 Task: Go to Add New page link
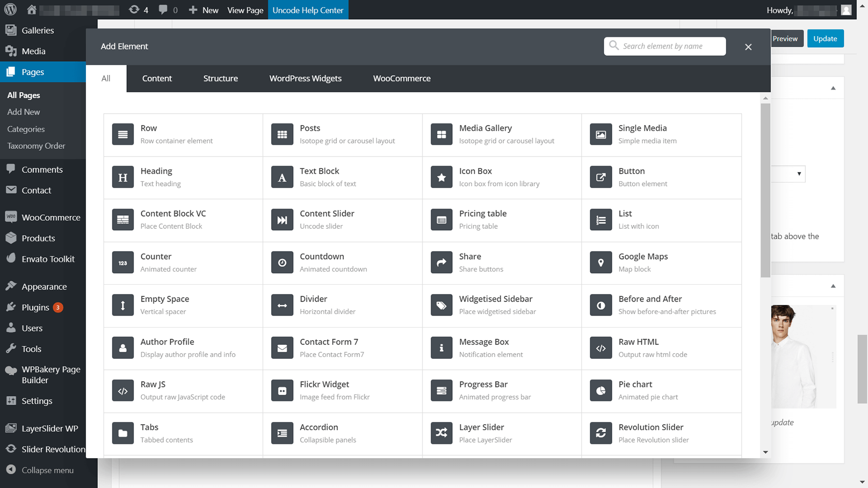(x=24, y=112)
